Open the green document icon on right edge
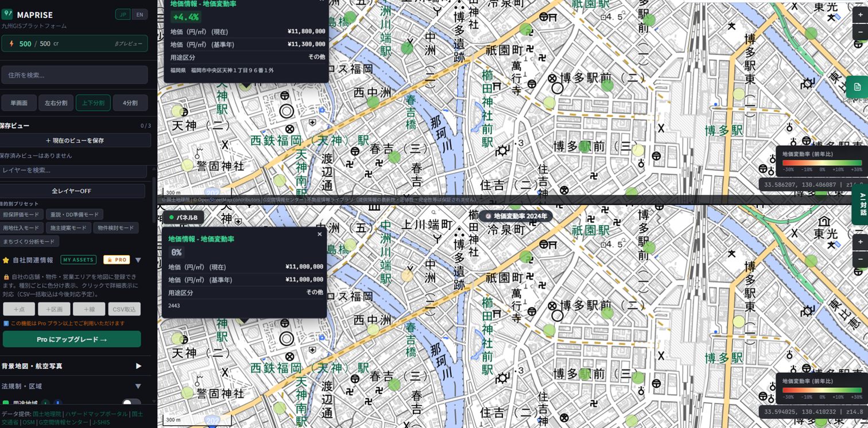Viewport: 868px width, 428px height. pos(857,87)
